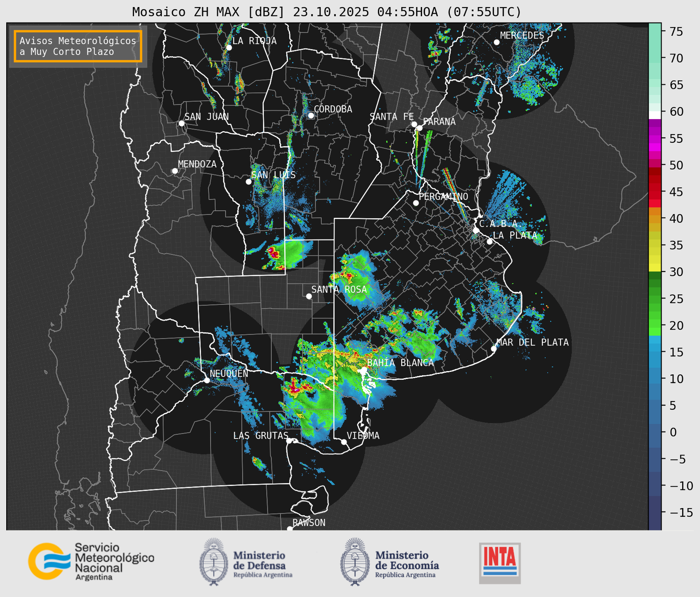Click the MERCEDES label text
Screen dimensions: 700x597
522,36
